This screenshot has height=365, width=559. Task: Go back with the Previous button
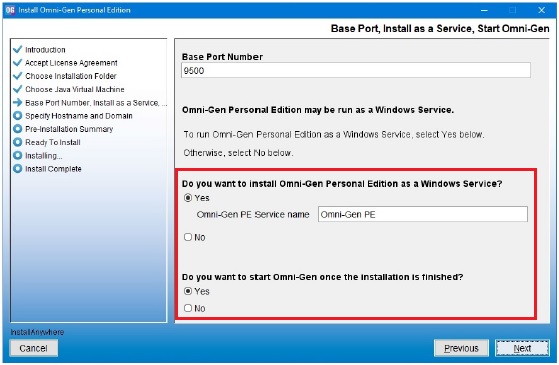tap(461, 348)
